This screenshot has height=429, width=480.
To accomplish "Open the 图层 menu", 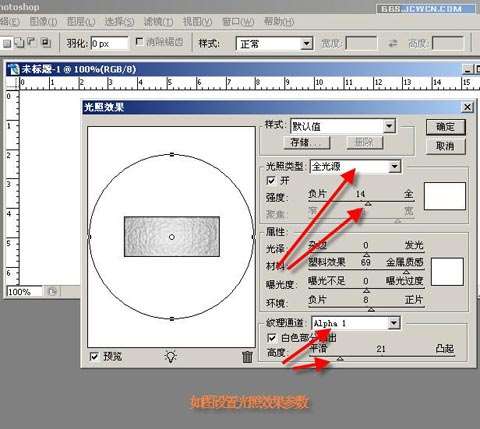I will 81,22.
